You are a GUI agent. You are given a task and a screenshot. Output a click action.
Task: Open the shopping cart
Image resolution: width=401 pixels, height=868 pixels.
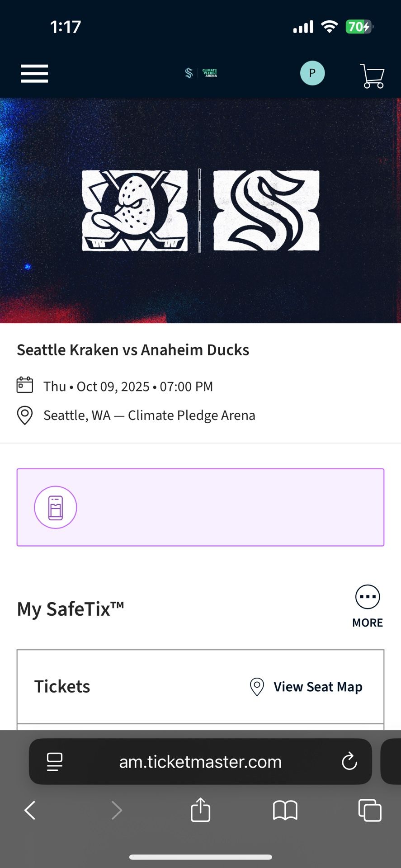[x=372, y=75]
